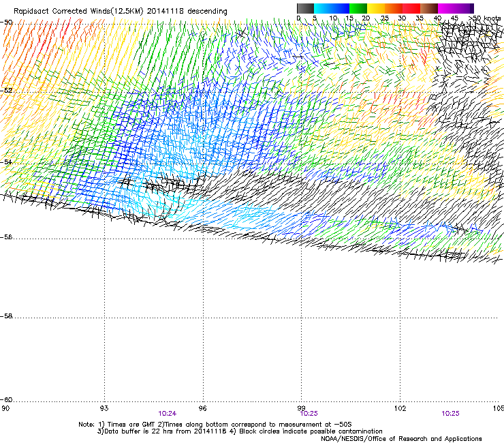Viewport: 504px width, 443px height.
Task: Click the legend tick label '25'
Action: point(384,18)
